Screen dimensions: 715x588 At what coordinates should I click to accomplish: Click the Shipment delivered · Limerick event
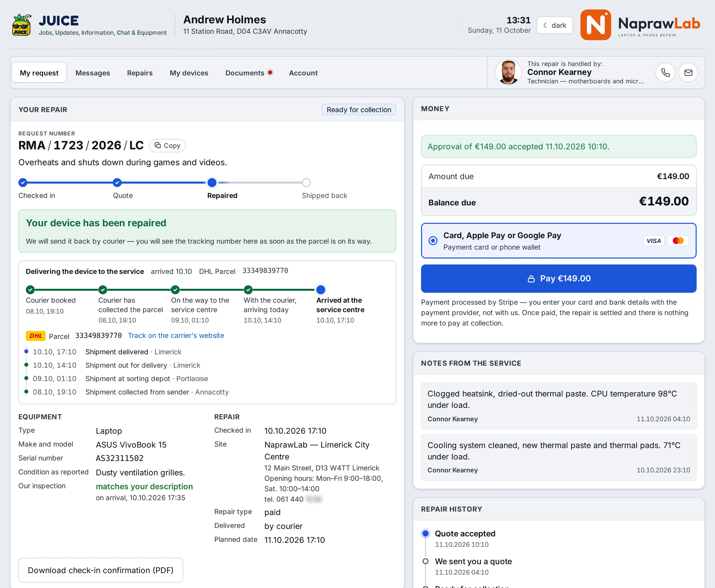coord(133,352)
